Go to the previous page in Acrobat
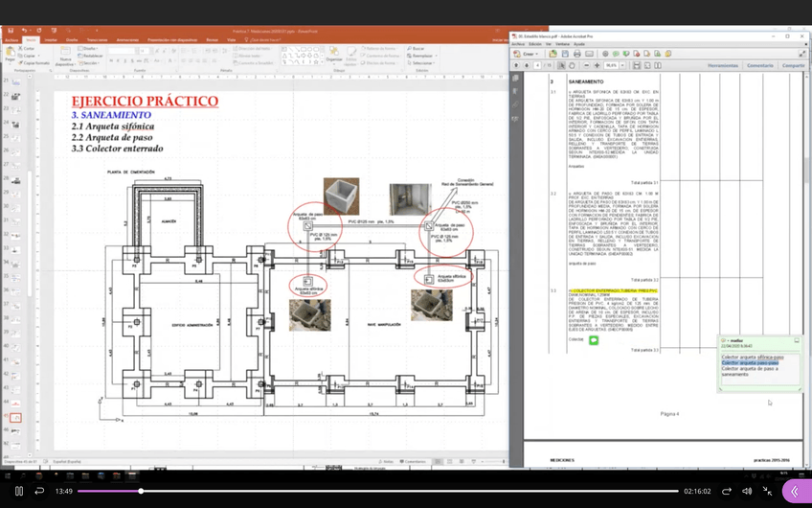812x508 pixels. pyautogui.click(x=517, y=66)
